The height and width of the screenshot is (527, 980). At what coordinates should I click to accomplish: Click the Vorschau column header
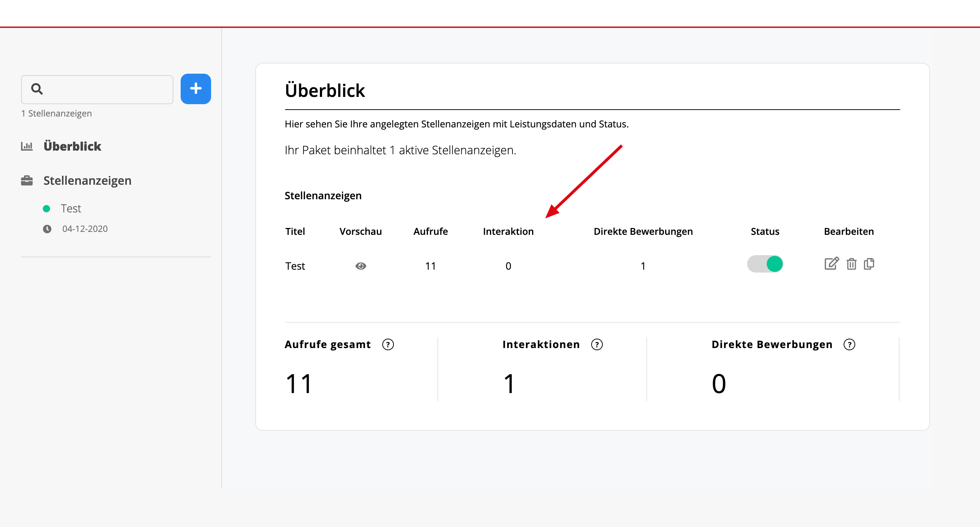tap(361, 232)
